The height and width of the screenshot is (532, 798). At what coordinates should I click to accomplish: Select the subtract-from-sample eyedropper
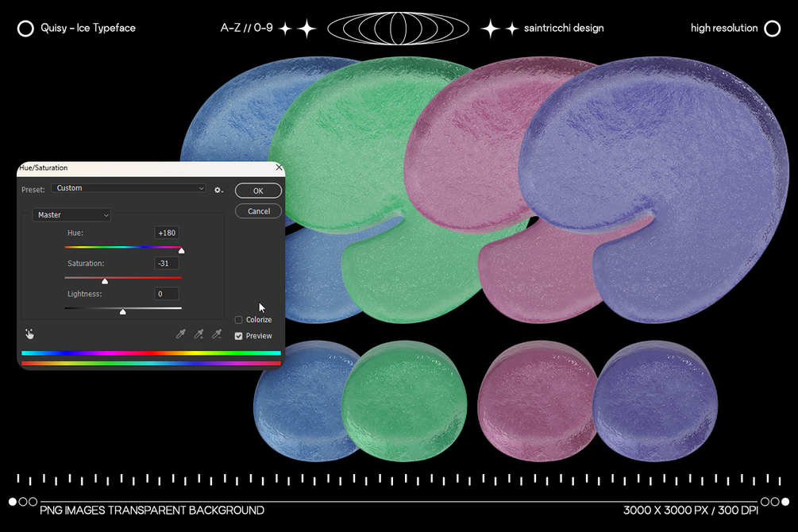[x=217, y=334]
